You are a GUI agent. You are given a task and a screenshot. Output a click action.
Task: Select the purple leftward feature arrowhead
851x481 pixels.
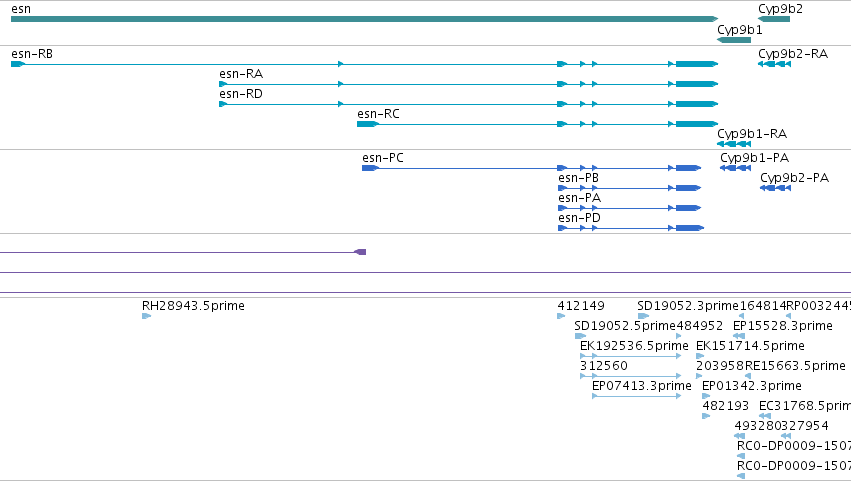tap(360, 252)
